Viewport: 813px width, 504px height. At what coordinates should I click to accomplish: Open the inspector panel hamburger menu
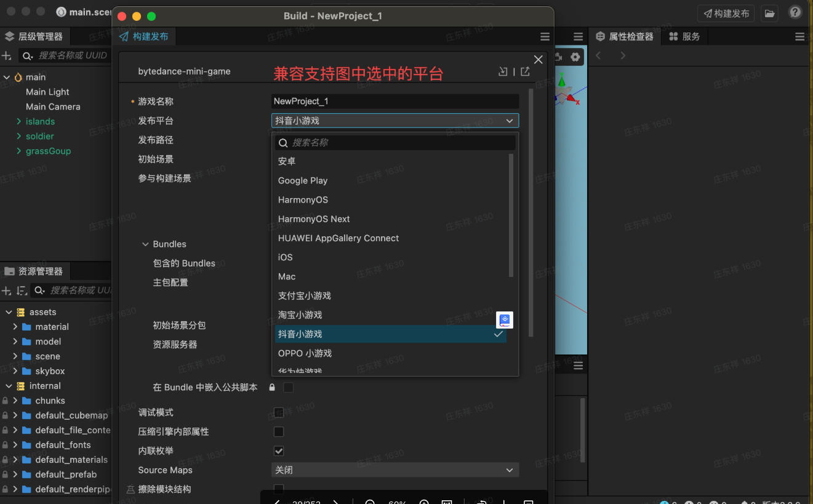(x=799, y=37)
